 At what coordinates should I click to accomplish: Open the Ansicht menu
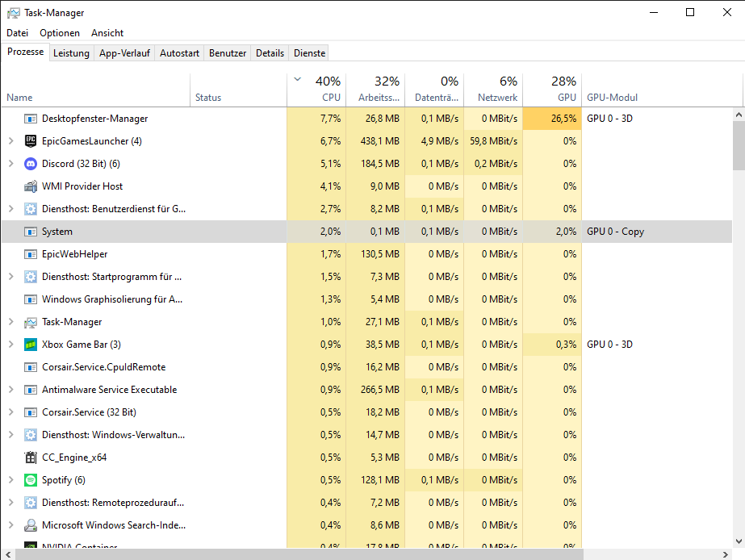coord(107,33)
